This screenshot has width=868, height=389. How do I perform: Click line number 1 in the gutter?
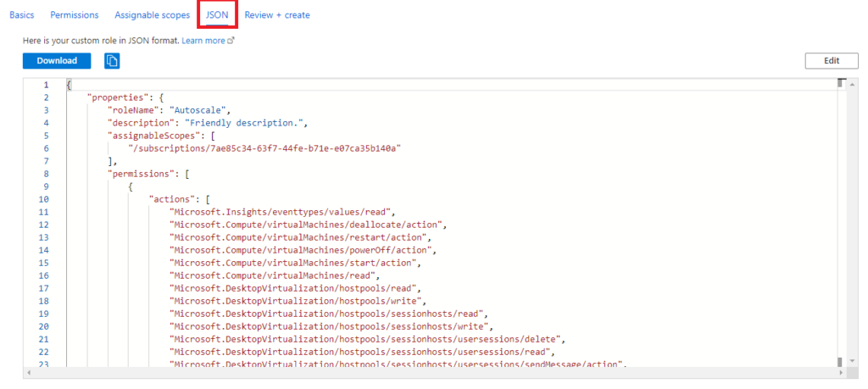click(x=46, y=85)
